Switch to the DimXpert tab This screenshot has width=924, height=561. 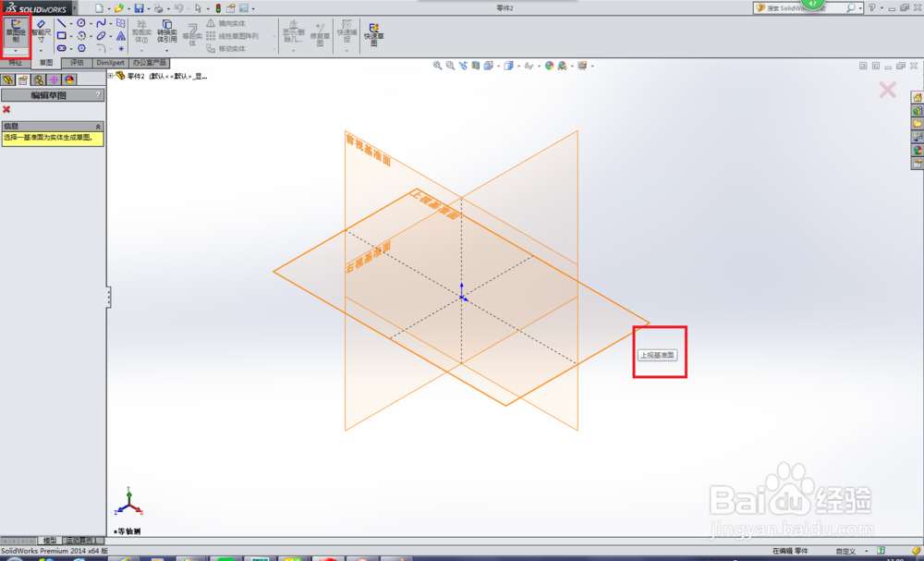tap(110, 63)
